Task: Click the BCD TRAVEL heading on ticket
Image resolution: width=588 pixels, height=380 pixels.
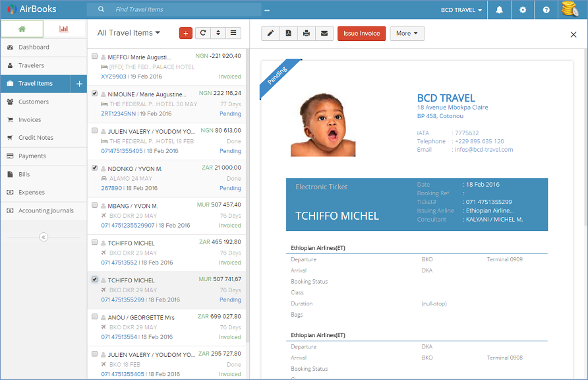Action: click(x=446, y=98)
